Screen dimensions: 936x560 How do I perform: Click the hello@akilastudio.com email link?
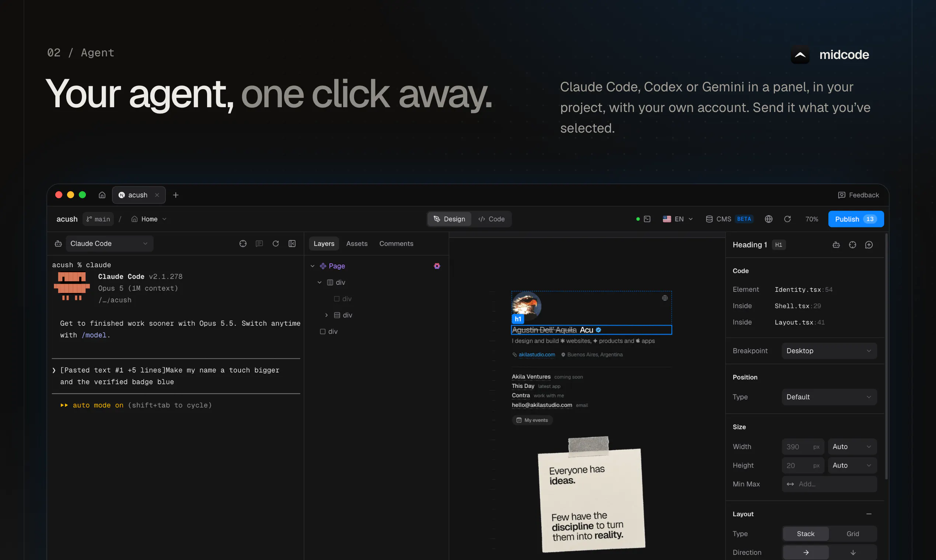(x=542, y=405)
